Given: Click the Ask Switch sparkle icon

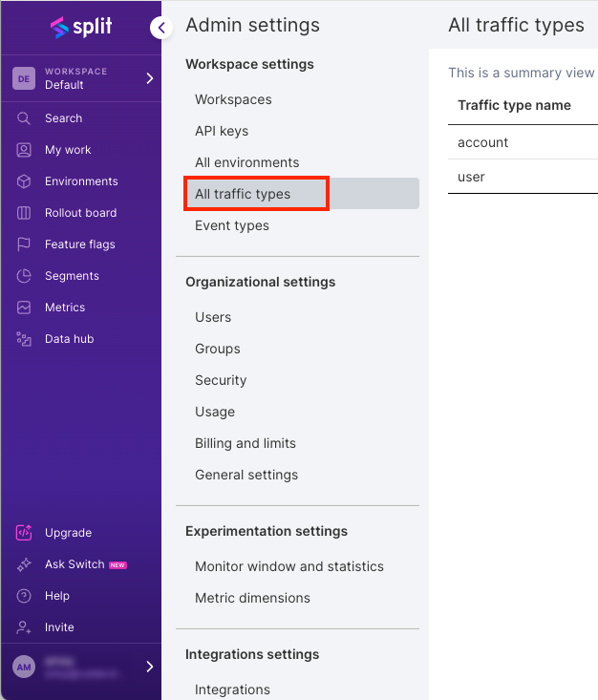Looking at the screenshot, I should pos(24,564).
